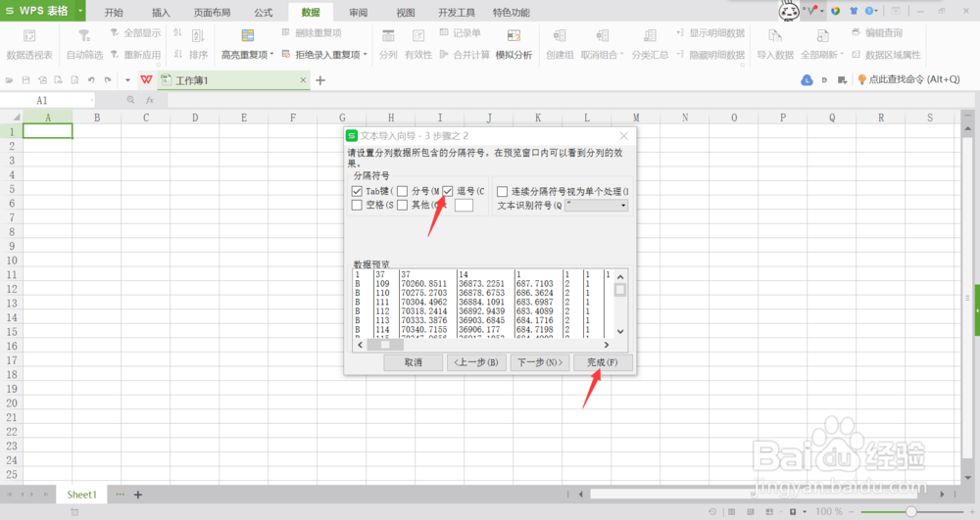The width and height of the screenshot is (980, 520).
Task: Open 模拟分析 what-if analysis
Action: (514, 44)
